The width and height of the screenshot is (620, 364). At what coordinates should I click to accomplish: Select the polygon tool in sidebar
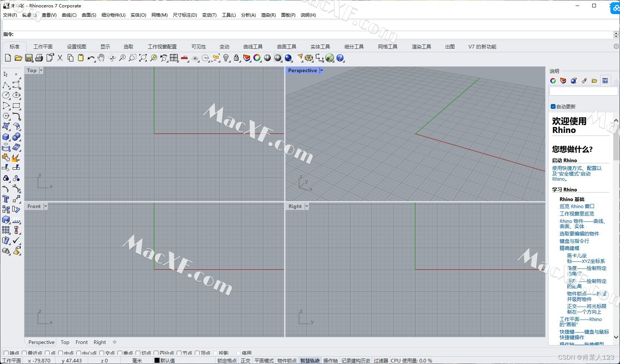coord(6,116)
